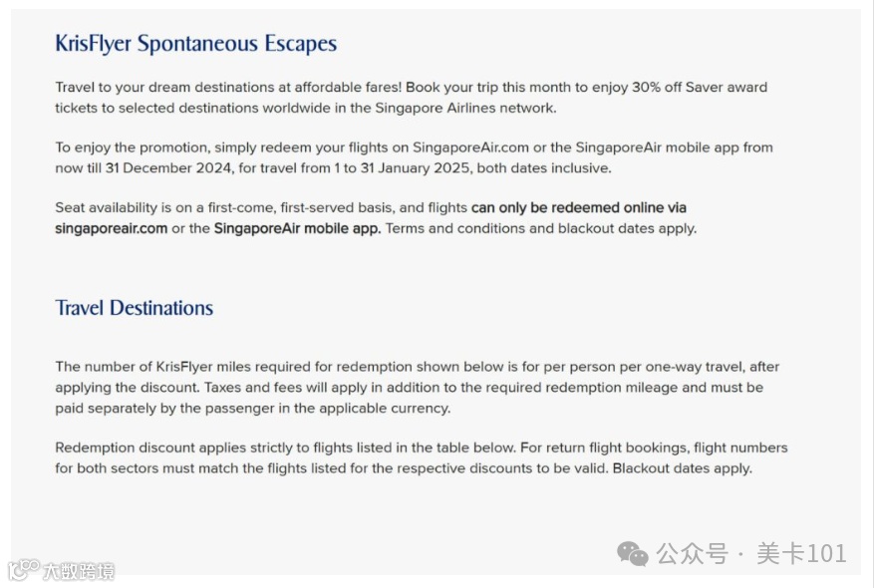Click the '31 December 2024' date text
The image size is (874, 588).
[x=168, y=168]
